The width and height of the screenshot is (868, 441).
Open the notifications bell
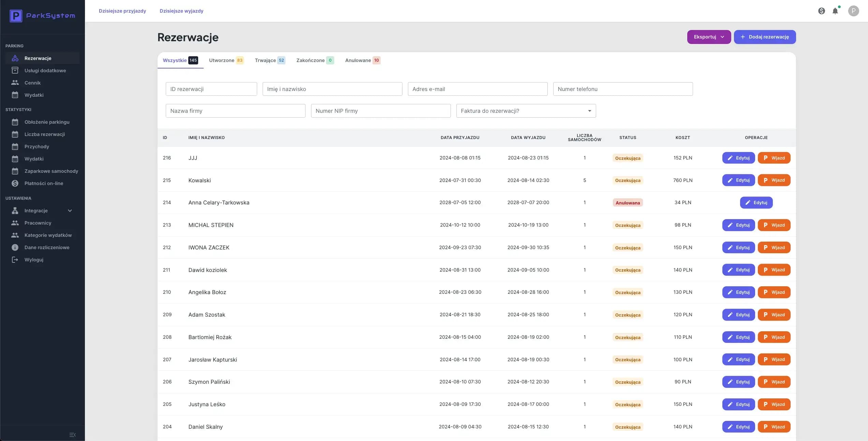pyautogui.click(x=835, y=11)
